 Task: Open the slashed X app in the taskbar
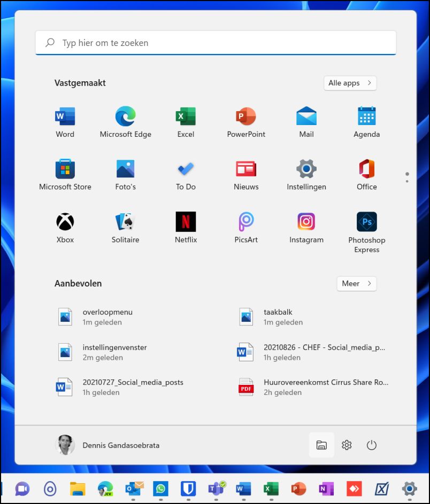[382, 489]
